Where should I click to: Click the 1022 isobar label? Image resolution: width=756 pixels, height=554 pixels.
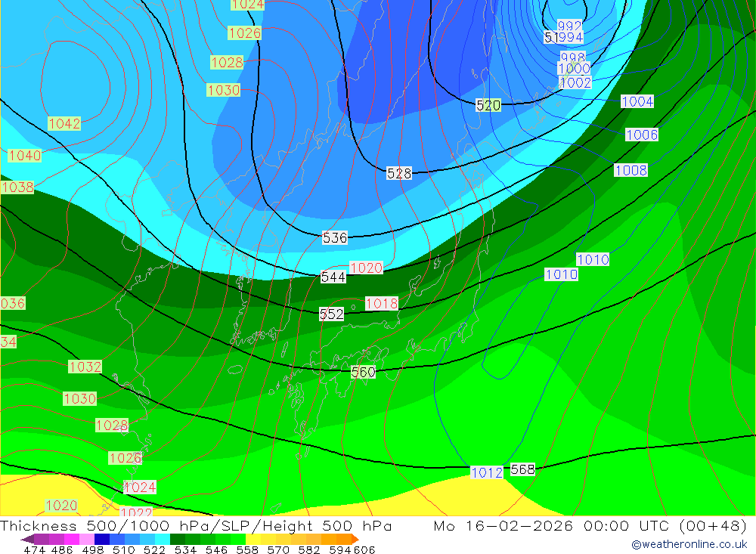(x=136, y=512)
